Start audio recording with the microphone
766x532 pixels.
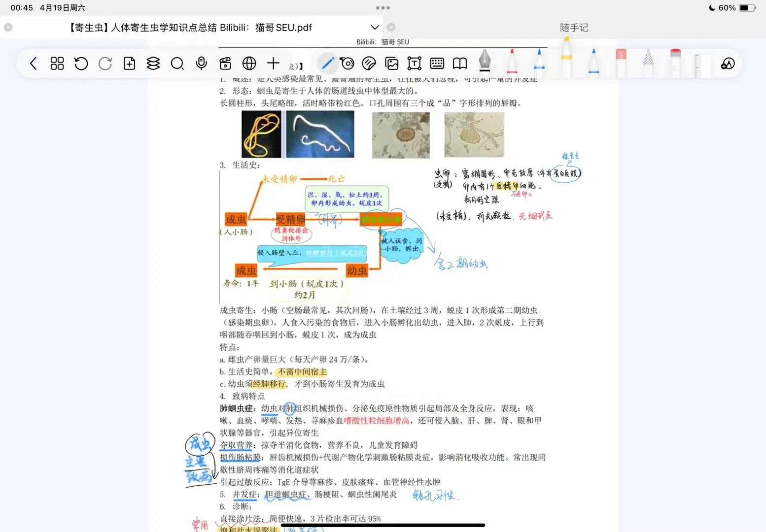pos(201,64)
